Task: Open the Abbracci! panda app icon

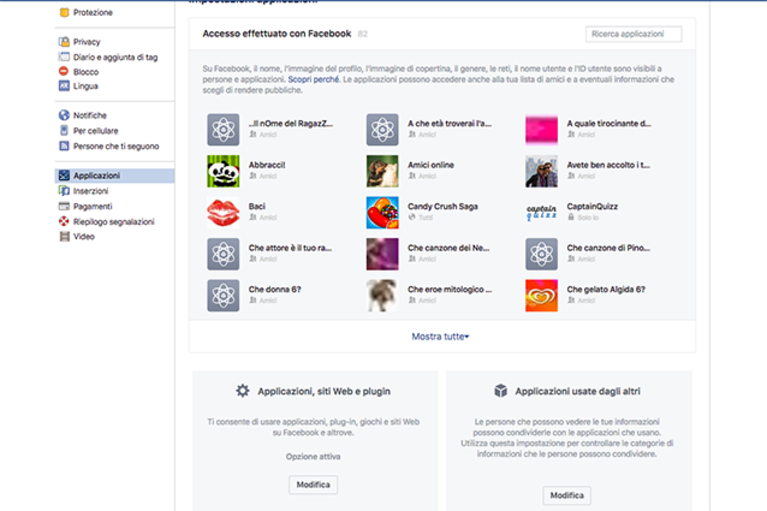Action: click(223, 171)
